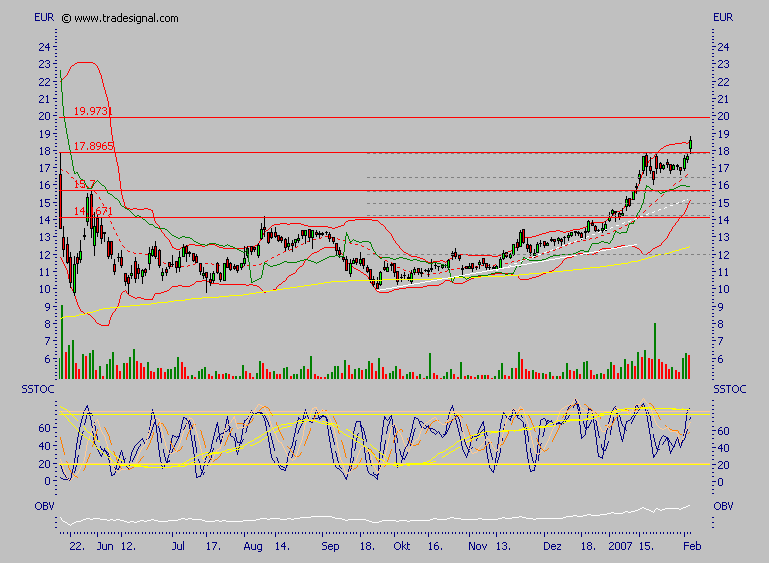
Task: Click the 24 value on right price axis
Action: click(x=723, y=47)
